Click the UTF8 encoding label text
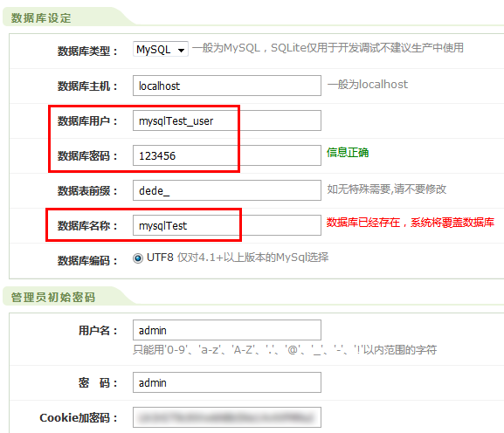The height and width of the screenshot is (433, 504). point(160,258)
